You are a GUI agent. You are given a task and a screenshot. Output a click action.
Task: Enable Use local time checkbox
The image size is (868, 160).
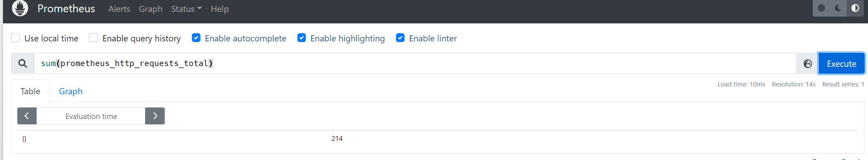point(16,38)
